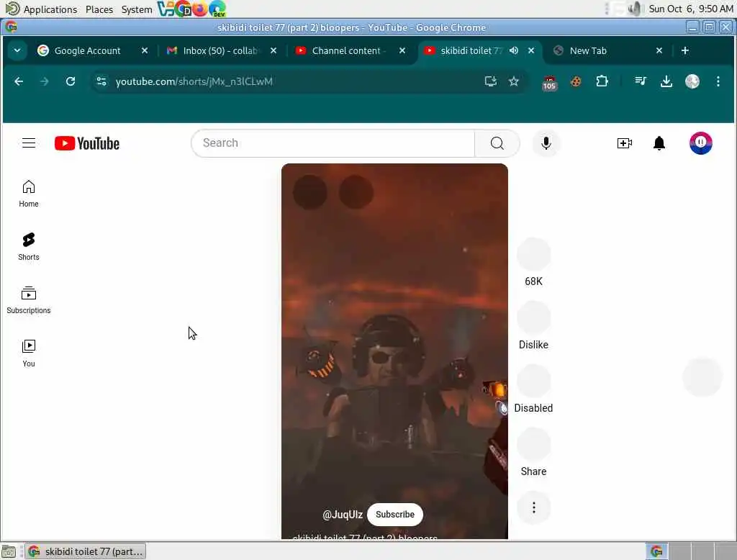
Task: Click the YouTube Search input field
Action: [x=333, y=143]
